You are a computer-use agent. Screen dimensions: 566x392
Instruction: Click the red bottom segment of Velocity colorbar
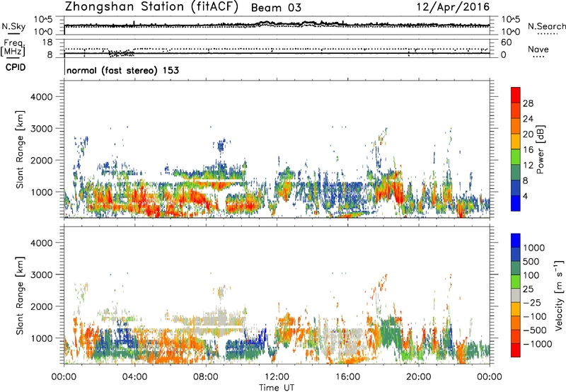[516, 350]
